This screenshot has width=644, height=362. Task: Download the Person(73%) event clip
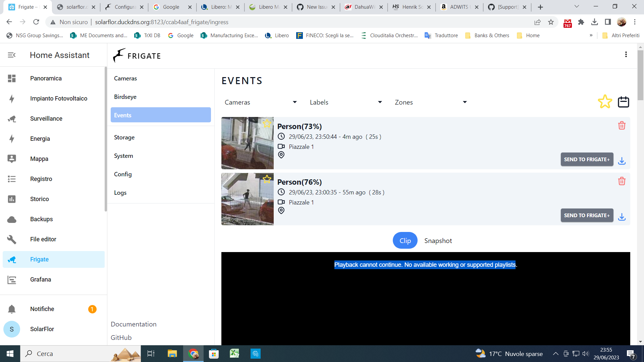[622, 161]
